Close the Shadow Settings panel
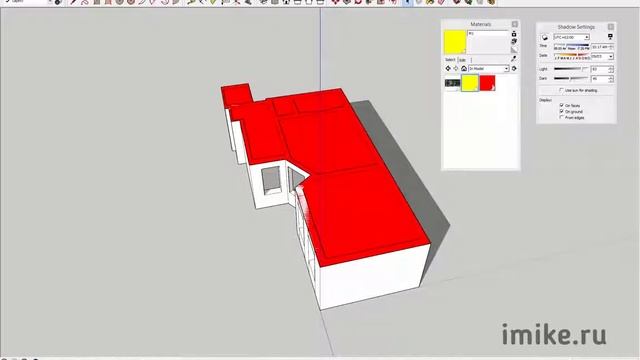 (611, 27)
